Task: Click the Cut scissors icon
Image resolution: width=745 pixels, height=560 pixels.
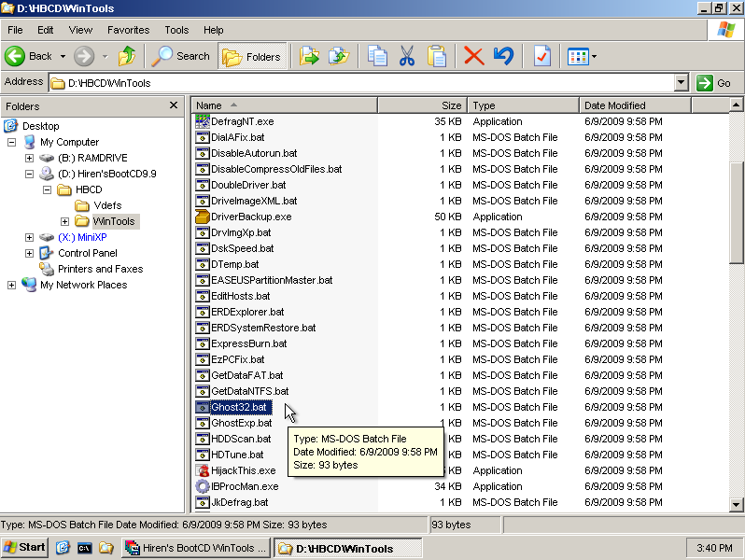Action: point(407,57)
